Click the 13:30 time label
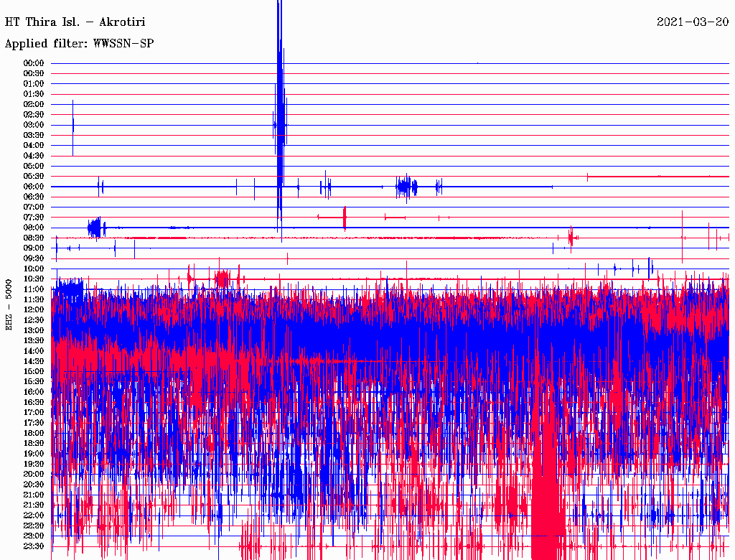This screenshot has height=560, width=735. (x=34, y=340)
